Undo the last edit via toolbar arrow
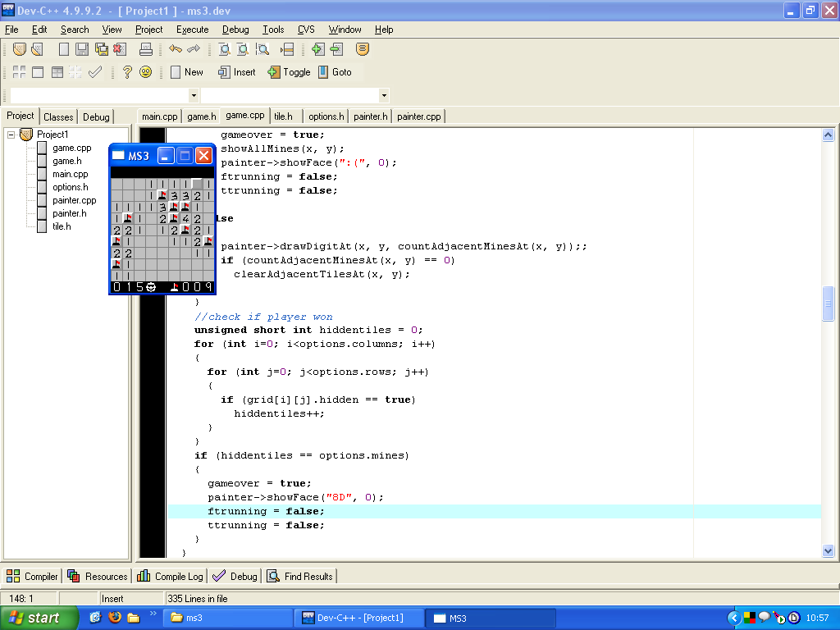This screenshot has width=840, height=630. pos(175,49)
